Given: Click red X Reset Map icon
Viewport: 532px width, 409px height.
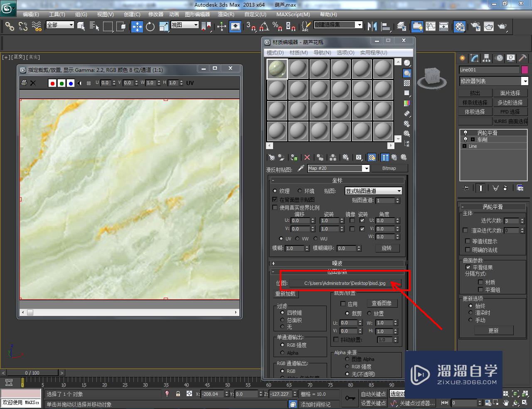Looking at the screenshot, I should click(x=307, y=157).
